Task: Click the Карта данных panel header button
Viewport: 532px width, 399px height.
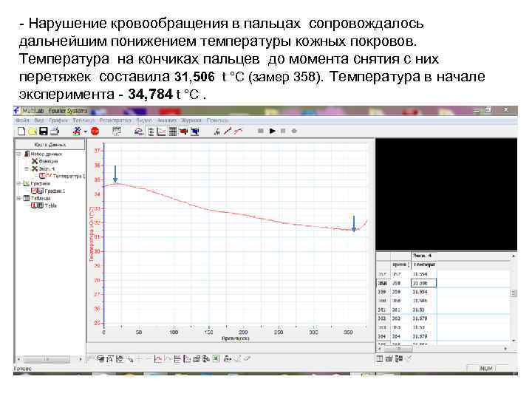Action: tap(50, 145)
